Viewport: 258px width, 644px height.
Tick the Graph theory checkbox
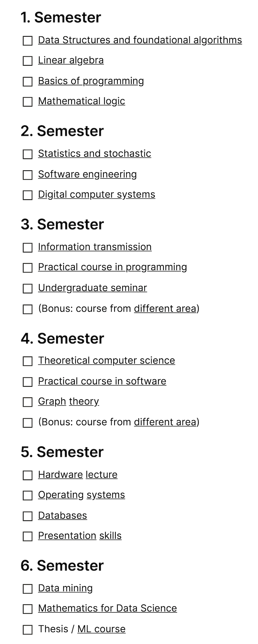point(28,402)
